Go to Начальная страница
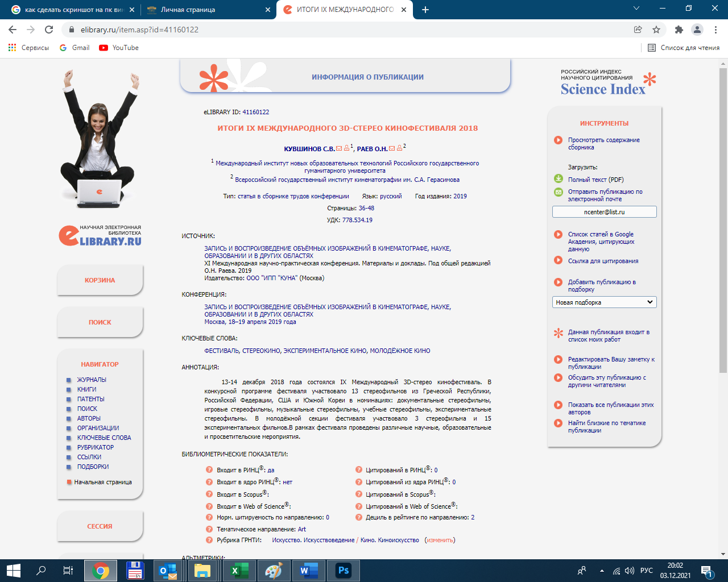Screen dimensions: 728x582 (103, 482)
